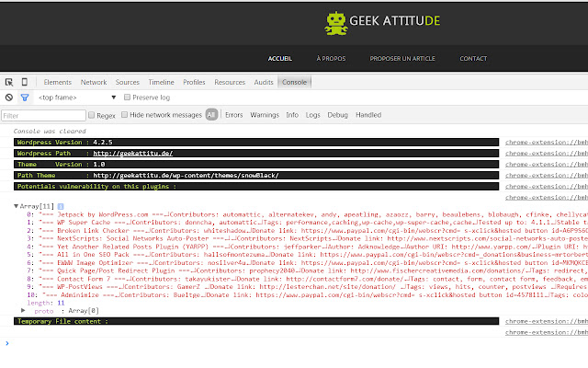Toggle the device mode phone icon
The image size is (588, 368).
click(x=25, y=82)
